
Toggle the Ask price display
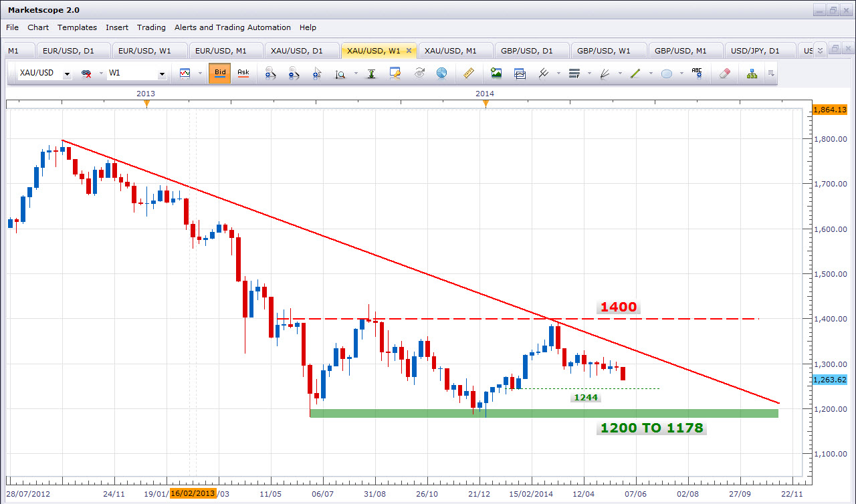[x=243, y=73]
